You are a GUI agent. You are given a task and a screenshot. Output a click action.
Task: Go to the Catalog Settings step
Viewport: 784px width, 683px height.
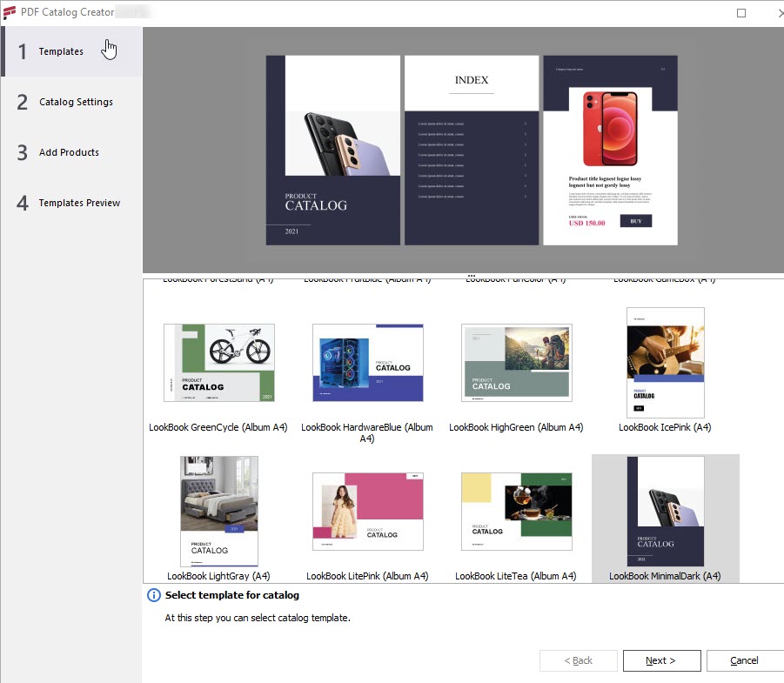pyautogui.click(x=71, y=102)
